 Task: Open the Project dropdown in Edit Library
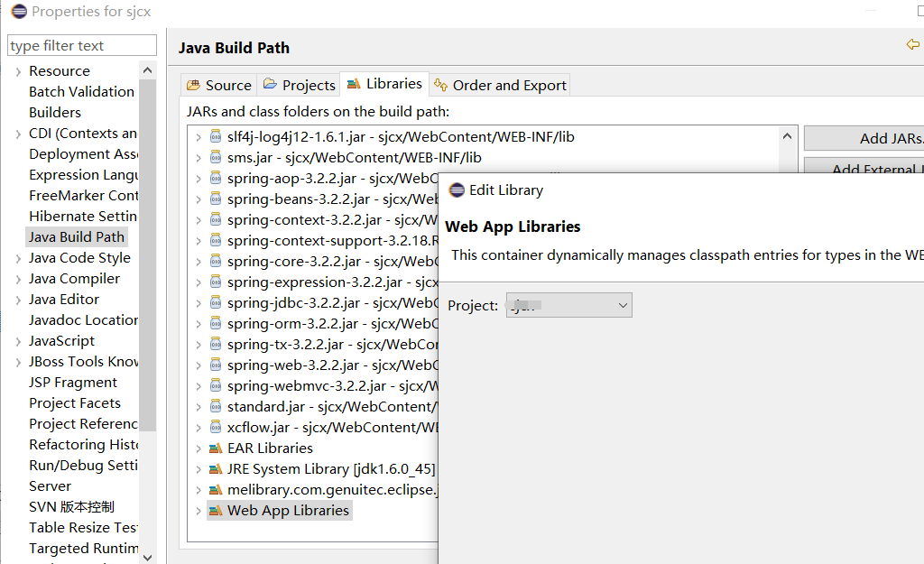[x=568, y=305]
